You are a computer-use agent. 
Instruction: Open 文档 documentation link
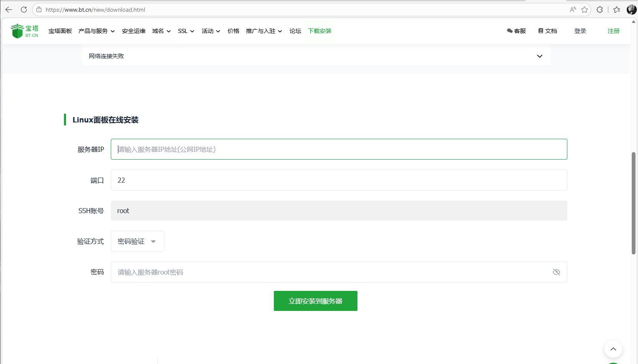coord(548,31)
